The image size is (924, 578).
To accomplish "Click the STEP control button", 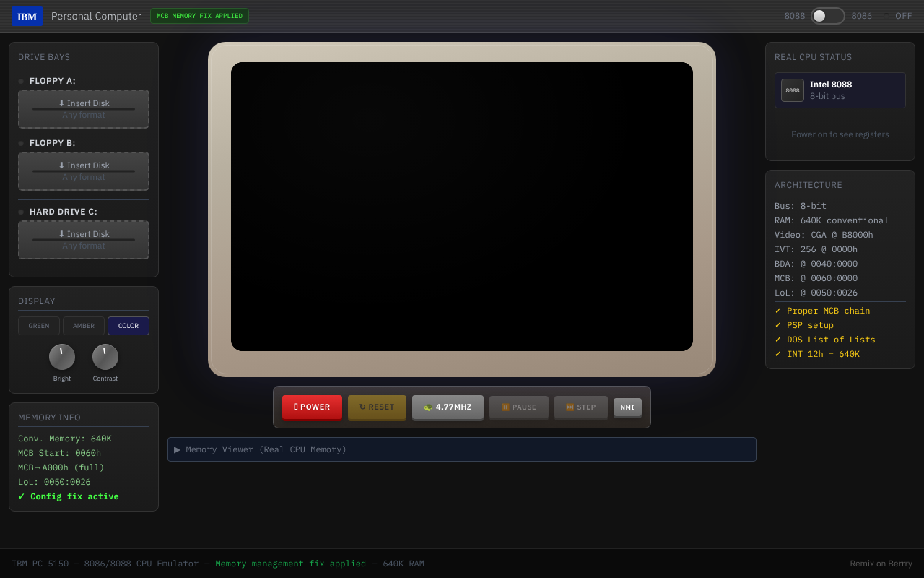I will coord(580,407).
